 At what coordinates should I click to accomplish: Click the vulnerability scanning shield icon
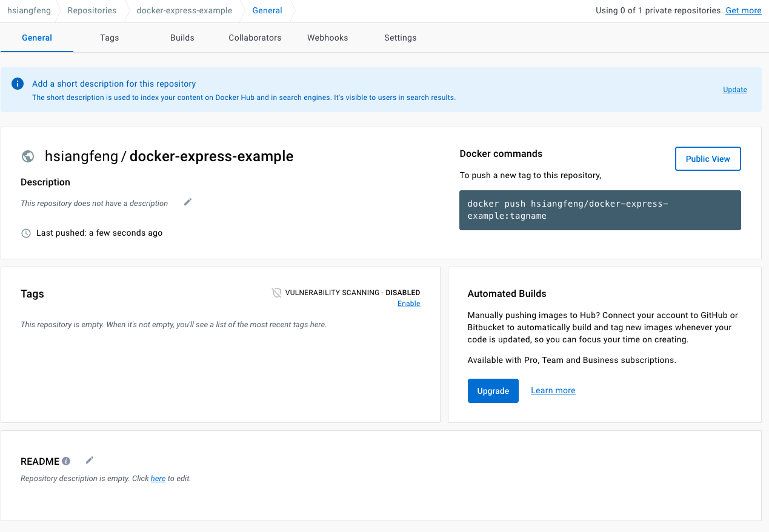click(x=277, y=293)
